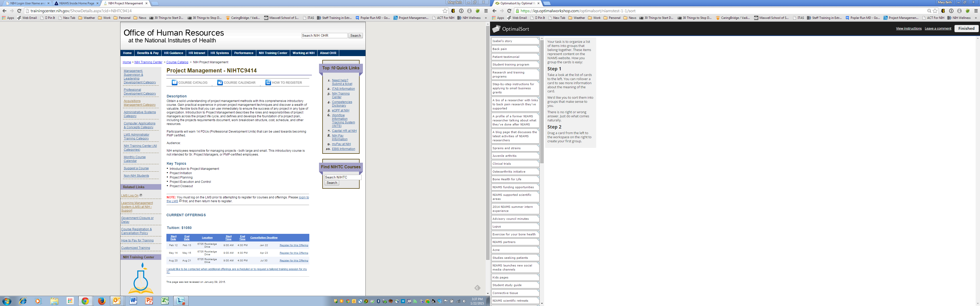Screen dimensions: 980x306
Task: Select the Benefits & Pay menu item
Action: coord(148,53)
